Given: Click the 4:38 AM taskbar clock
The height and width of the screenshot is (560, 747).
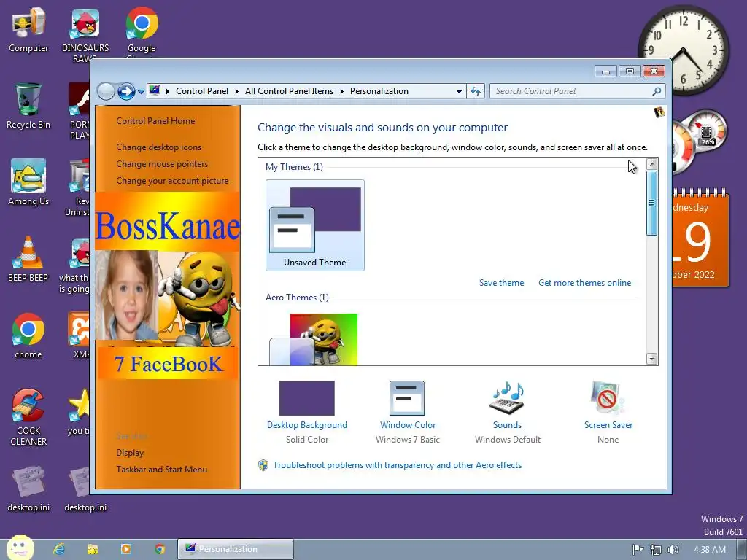Looking at the screenshot, I should (710, 550).
